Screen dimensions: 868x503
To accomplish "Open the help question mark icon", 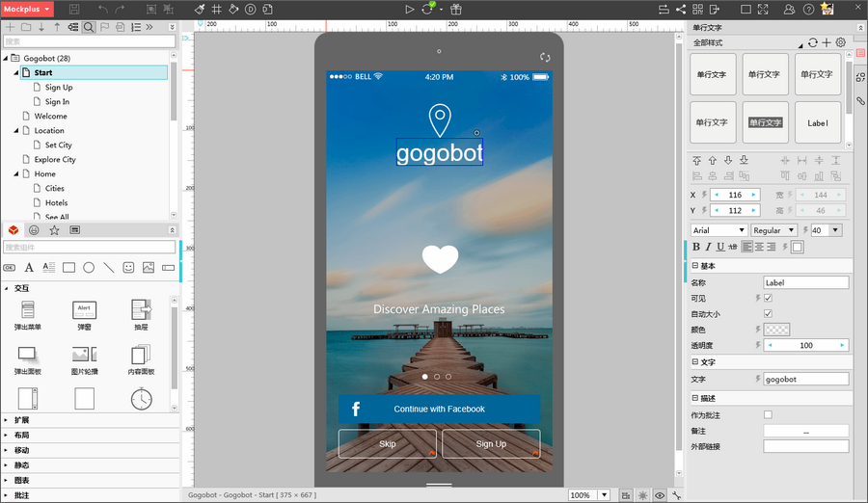I will tap(808, 9).
